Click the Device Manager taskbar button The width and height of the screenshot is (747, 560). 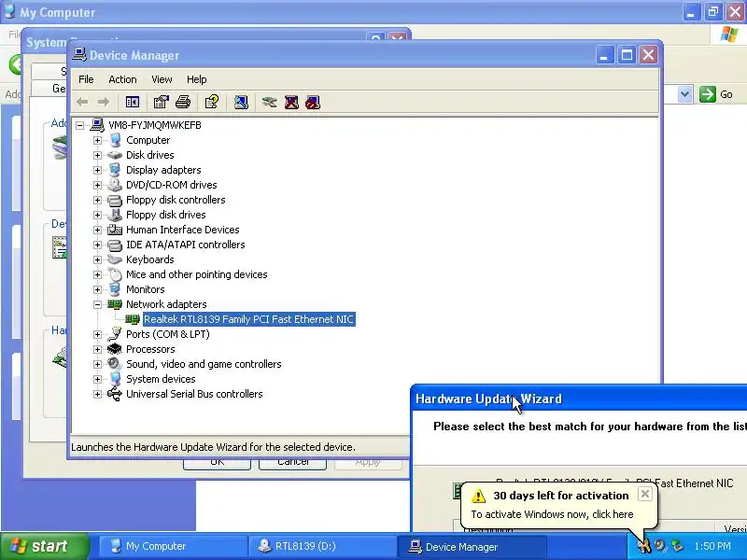471,546
